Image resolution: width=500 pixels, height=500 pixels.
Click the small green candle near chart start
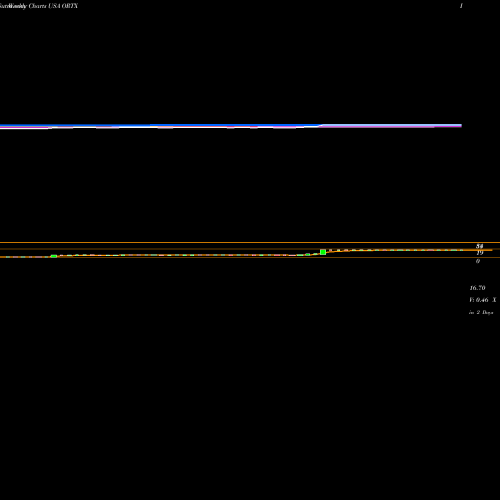pos(54,256)
